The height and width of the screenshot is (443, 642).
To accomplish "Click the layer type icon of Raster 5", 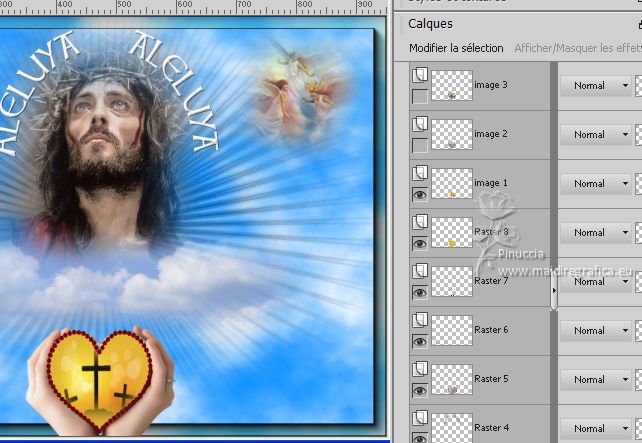I will pos(420,369).
